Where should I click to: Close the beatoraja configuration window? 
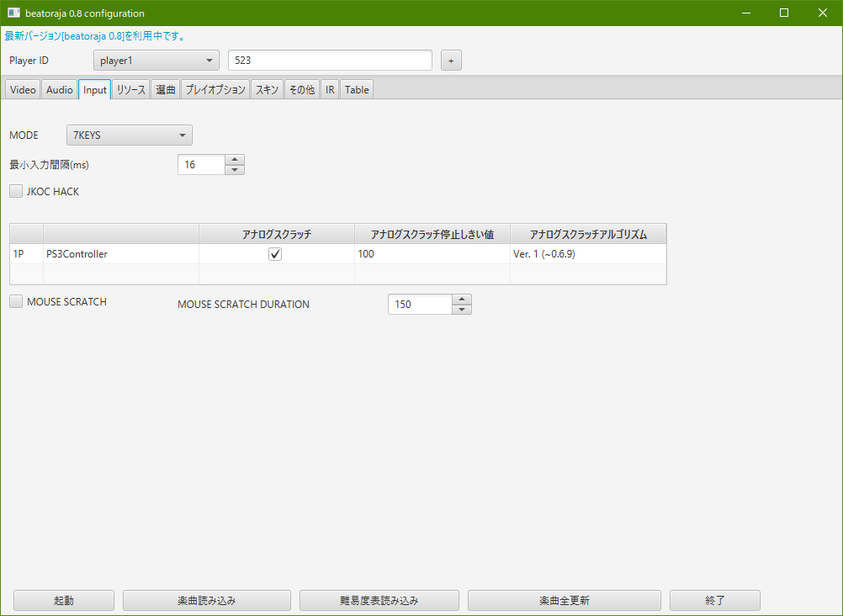click(x=823, y=13)
